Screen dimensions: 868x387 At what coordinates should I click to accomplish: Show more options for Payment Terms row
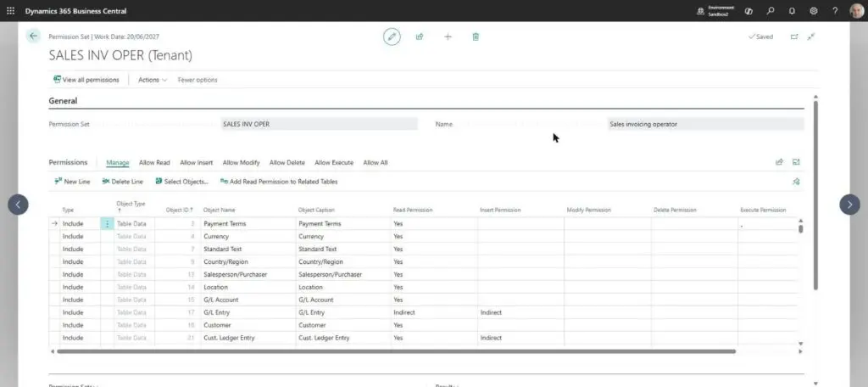107,223
